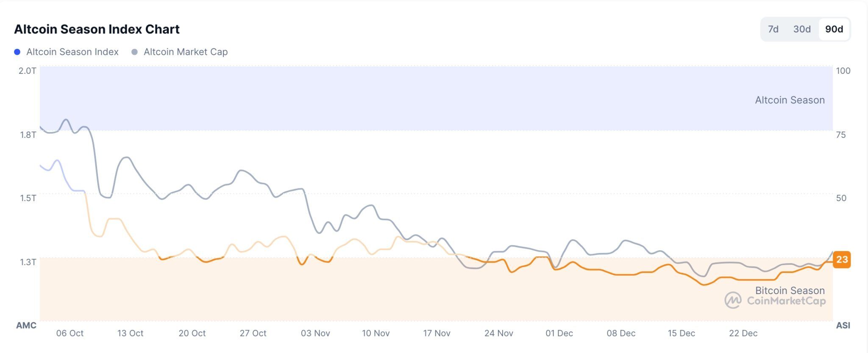Click the 27 Oct date marker
The height and width of the screenshot is (353, 868).
coord(253,333)
